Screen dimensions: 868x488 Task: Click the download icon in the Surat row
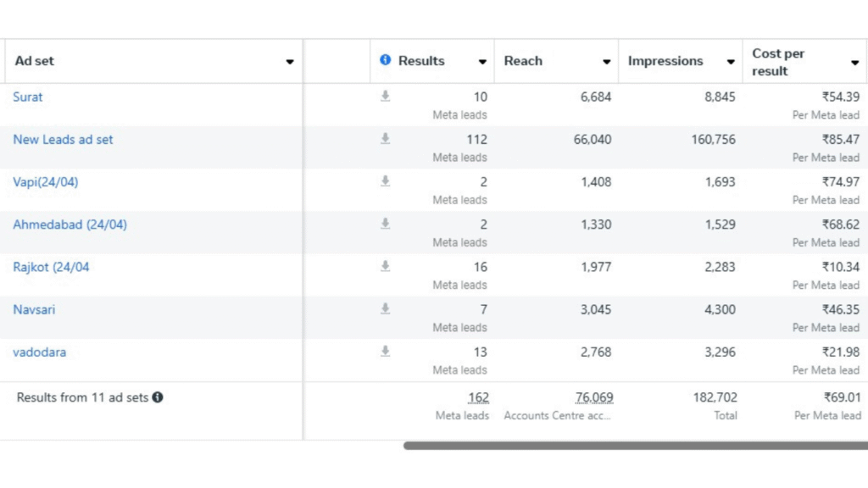pyautogui.click(x=385, y=97)
